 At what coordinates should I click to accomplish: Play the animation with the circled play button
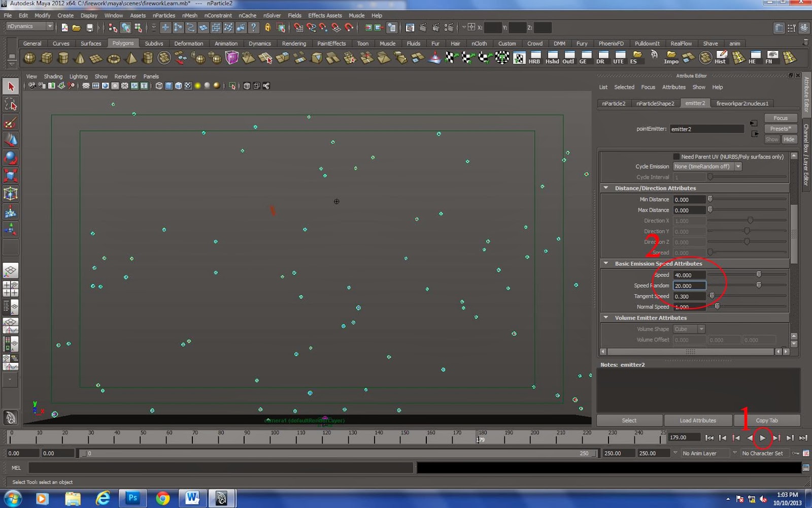pos(763,437)
